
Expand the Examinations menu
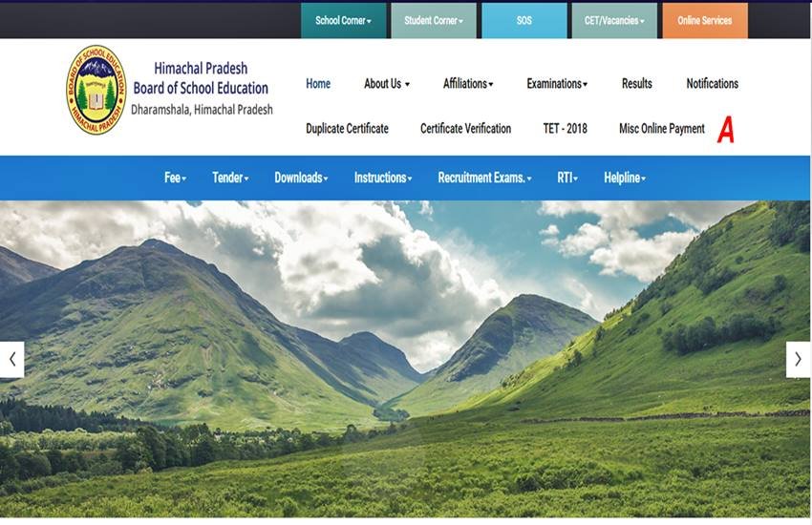[x=557, y=84]
